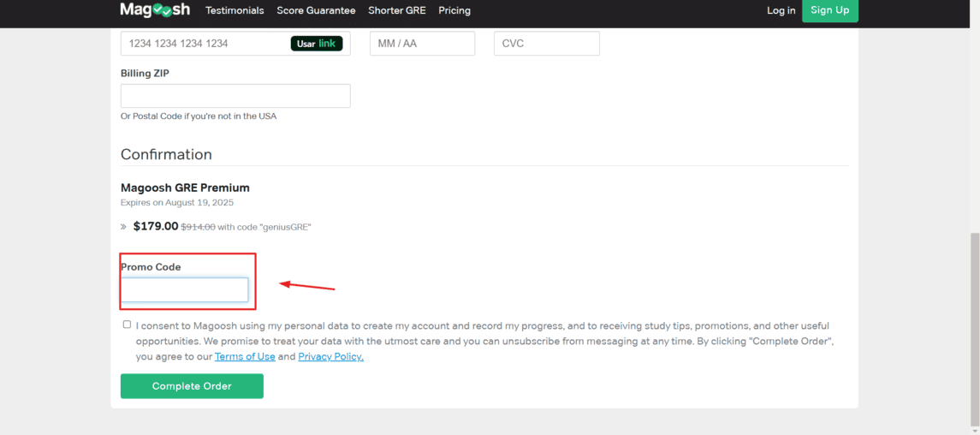Open Testimonials in the top navigation
Screen dimensions: 980x435
click(235, 10)
